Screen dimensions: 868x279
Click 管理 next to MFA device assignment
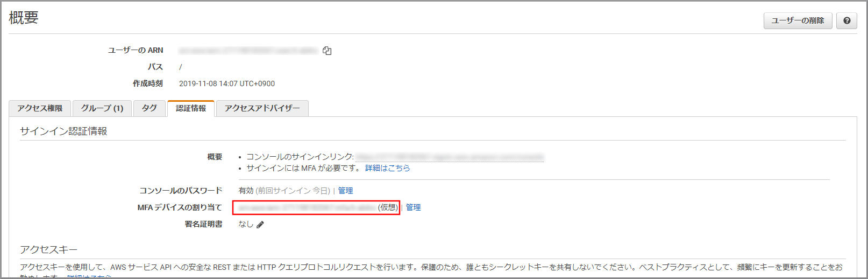[x=413, y=207]
